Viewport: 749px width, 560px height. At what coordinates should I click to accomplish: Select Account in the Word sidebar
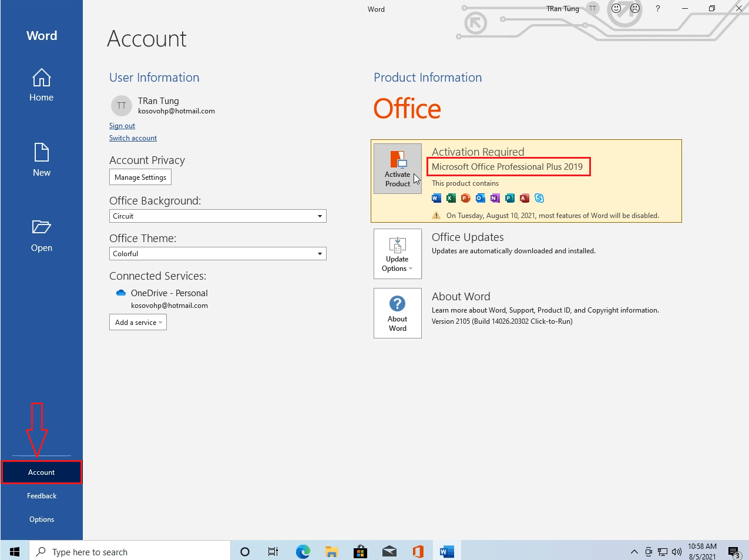(41, 472)
